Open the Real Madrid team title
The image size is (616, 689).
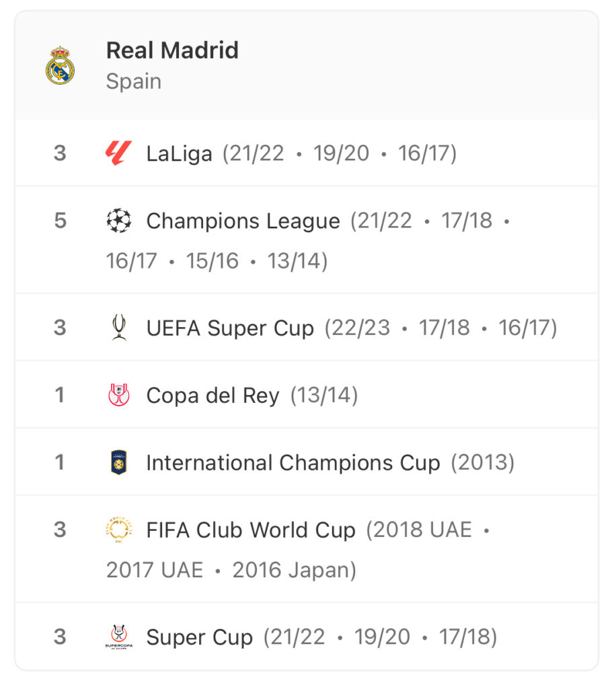[x=173, y=50]
